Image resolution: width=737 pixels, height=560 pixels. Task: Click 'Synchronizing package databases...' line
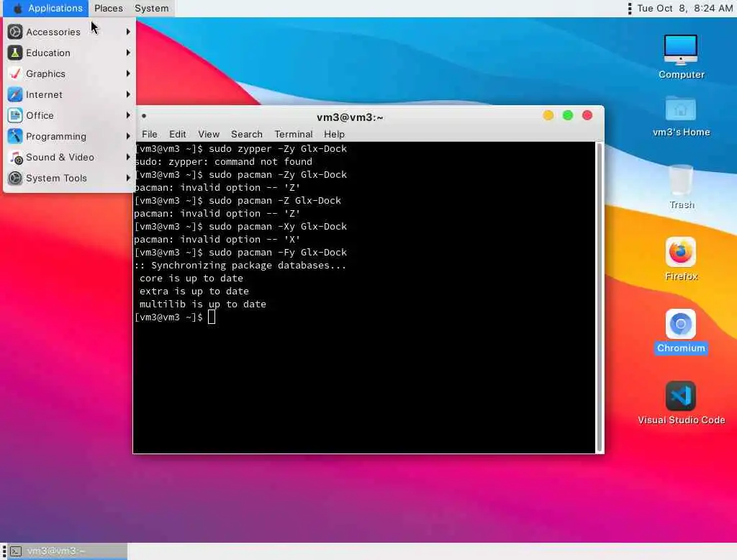pos(240,265)
